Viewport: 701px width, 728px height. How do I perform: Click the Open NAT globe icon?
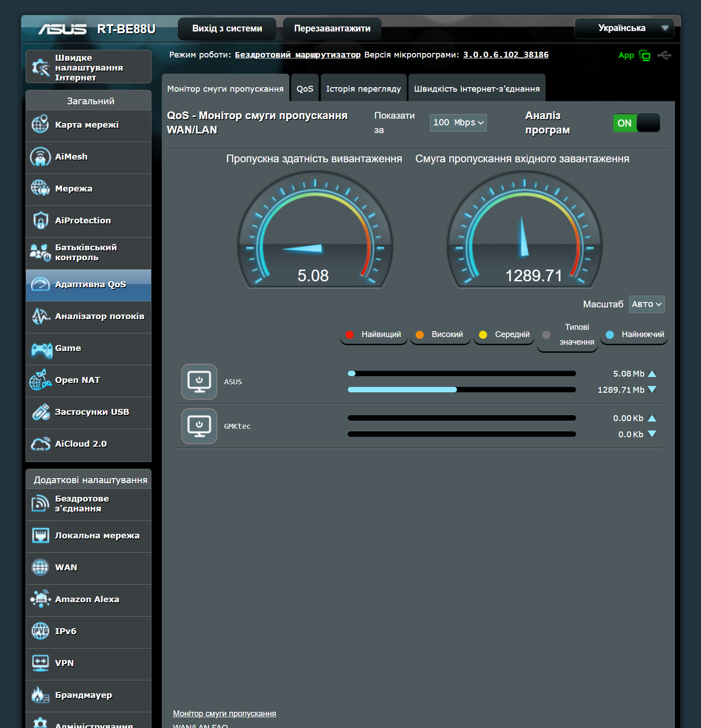click(40, 380)
